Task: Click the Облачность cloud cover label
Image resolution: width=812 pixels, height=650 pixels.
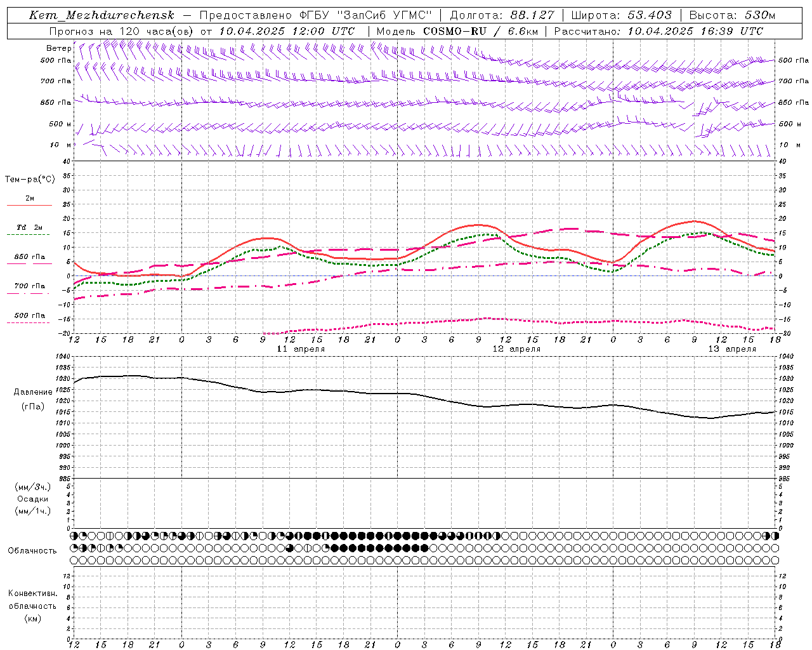Action: (x=32, y=550)
